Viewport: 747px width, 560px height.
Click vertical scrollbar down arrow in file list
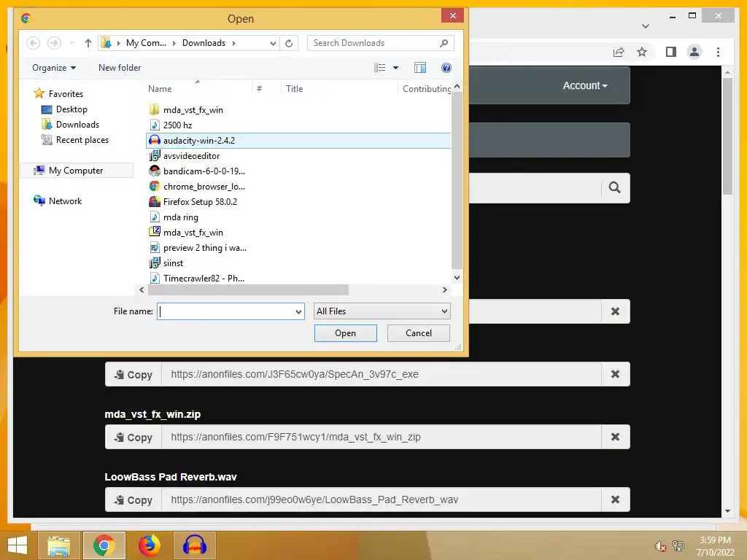coord(457,278)
